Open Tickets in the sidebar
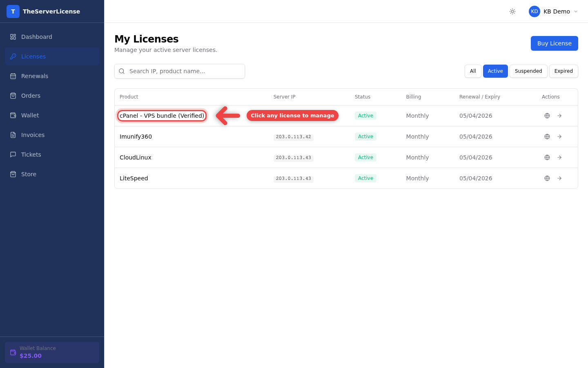Image resolution: width=588 pixels, height=368 pixels. coord(52,155)
